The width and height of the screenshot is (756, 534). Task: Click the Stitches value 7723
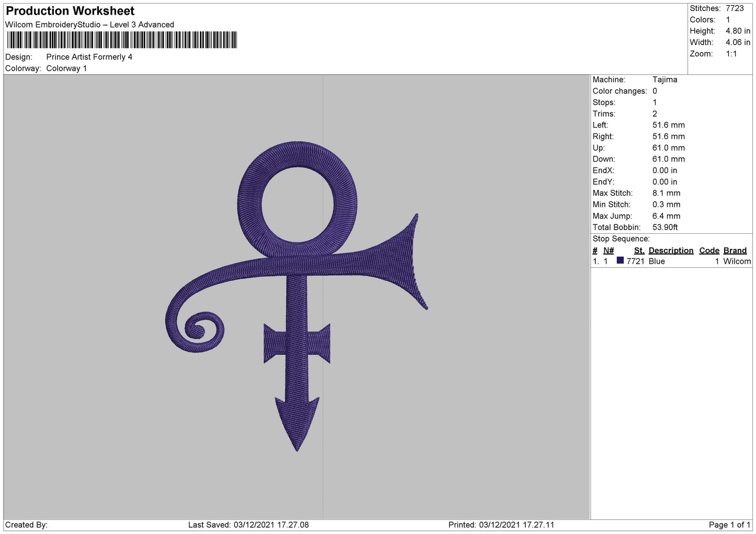pos(735,8)
